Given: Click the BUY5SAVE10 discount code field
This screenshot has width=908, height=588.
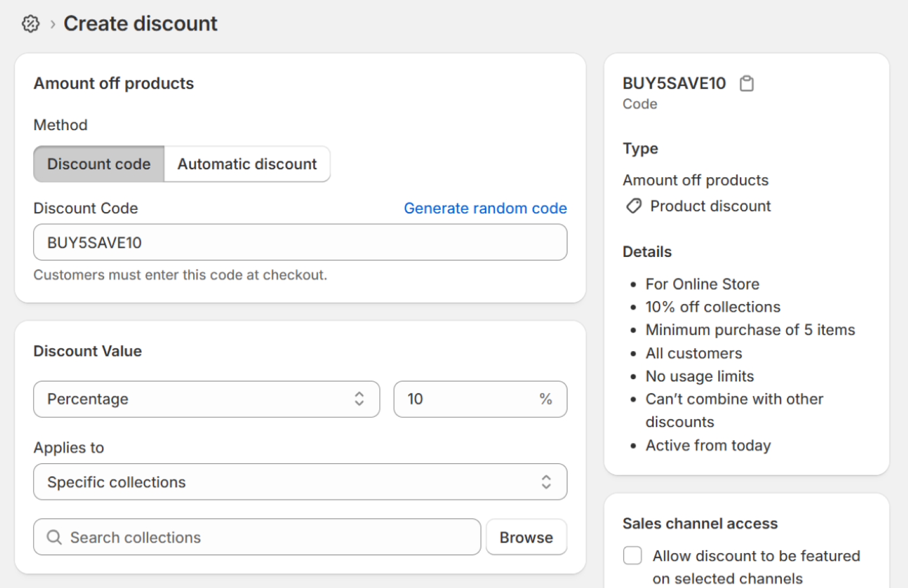Looking at the screenshot, I should (300, 242).
